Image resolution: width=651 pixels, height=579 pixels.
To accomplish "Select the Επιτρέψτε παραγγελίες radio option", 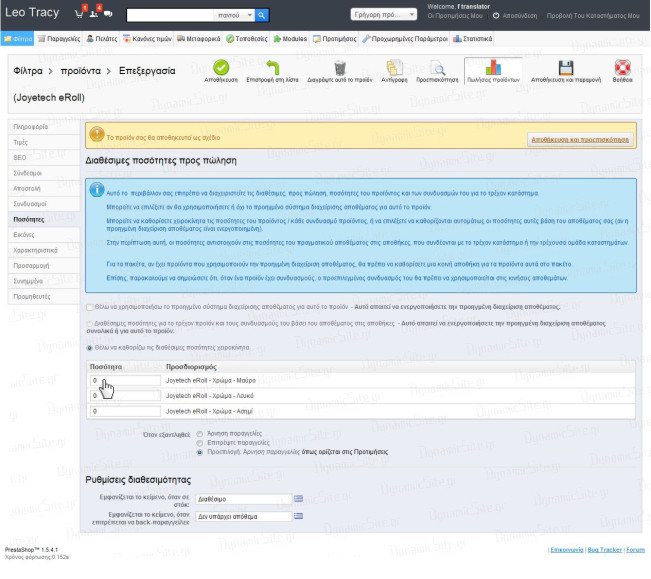I will click(200, 443).
